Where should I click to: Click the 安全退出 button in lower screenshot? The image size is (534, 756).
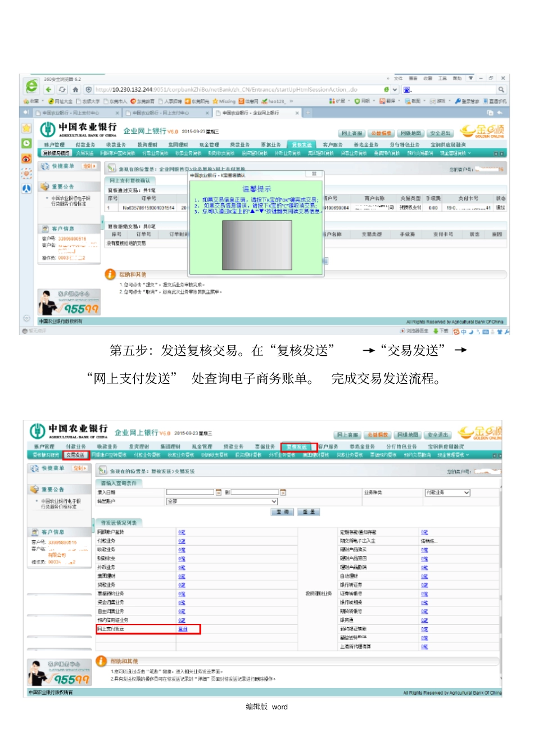tap(437, 434)
